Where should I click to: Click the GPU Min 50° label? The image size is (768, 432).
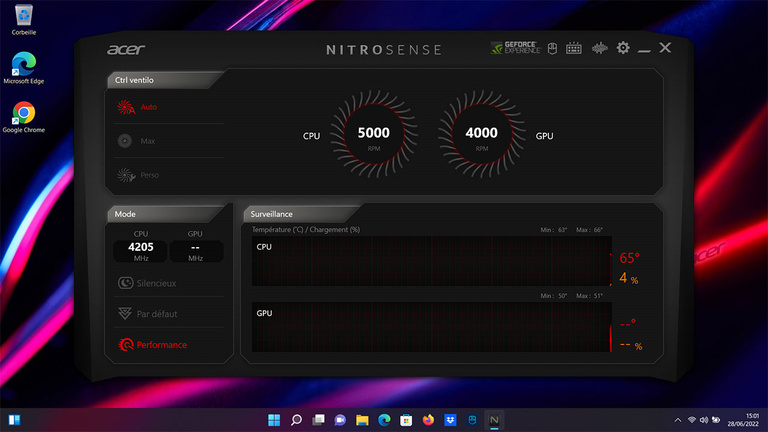[553, 296]
